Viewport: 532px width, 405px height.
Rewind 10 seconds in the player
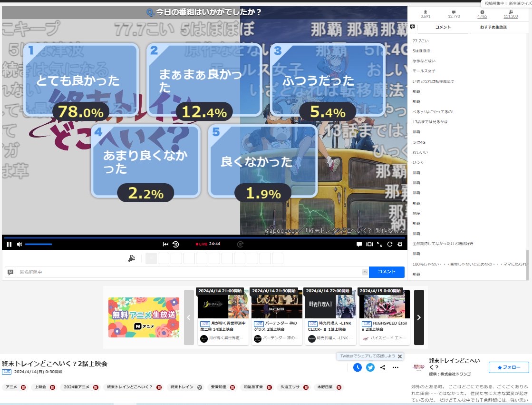(175, 244)
